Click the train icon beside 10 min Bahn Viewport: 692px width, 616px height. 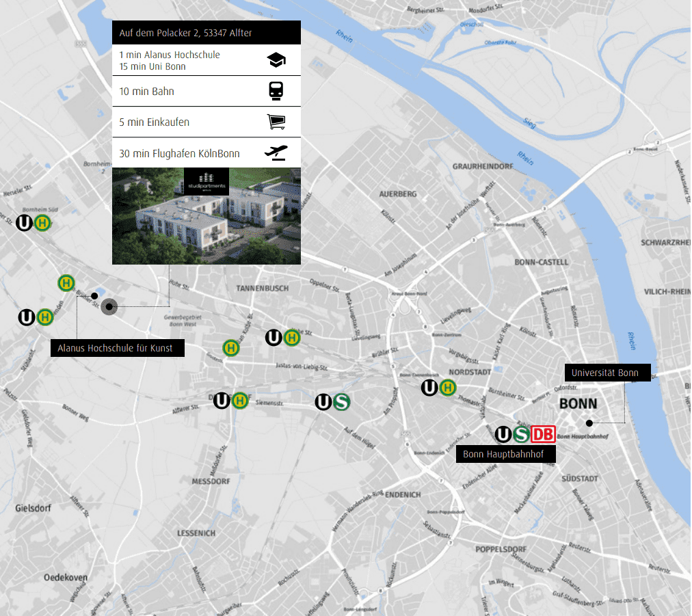tap(276, 91)
